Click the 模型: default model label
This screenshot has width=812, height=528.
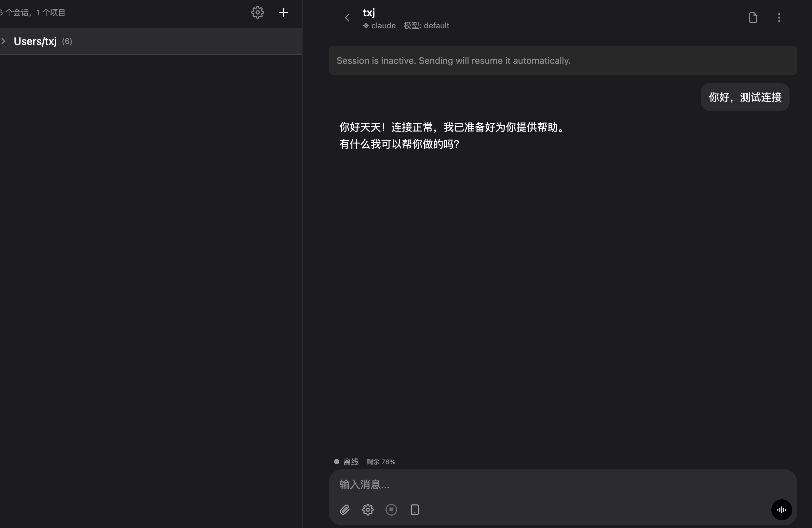(426, 26)
